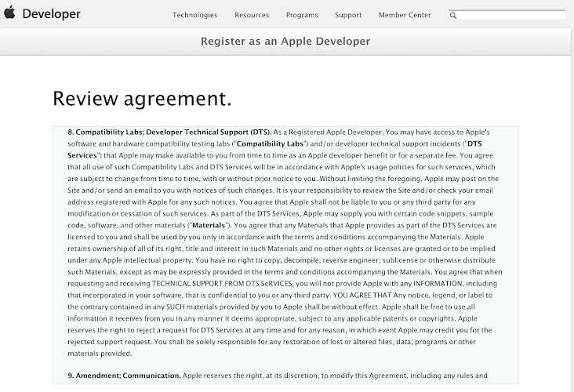Click the Register as an Apple Developer heading
Image resolution: width=574 pixels, height=392 pixels.
[x=285, y=41]
